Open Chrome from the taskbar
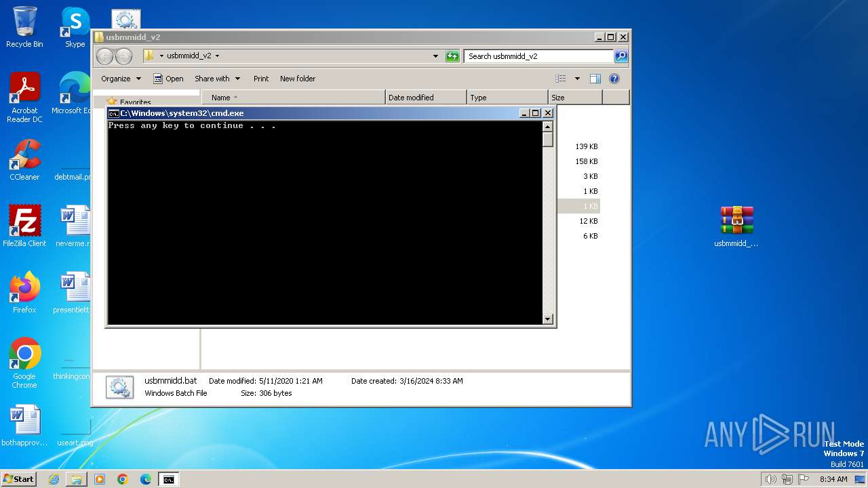The height and width of the screenshot is (488, 868). [123, 479]
